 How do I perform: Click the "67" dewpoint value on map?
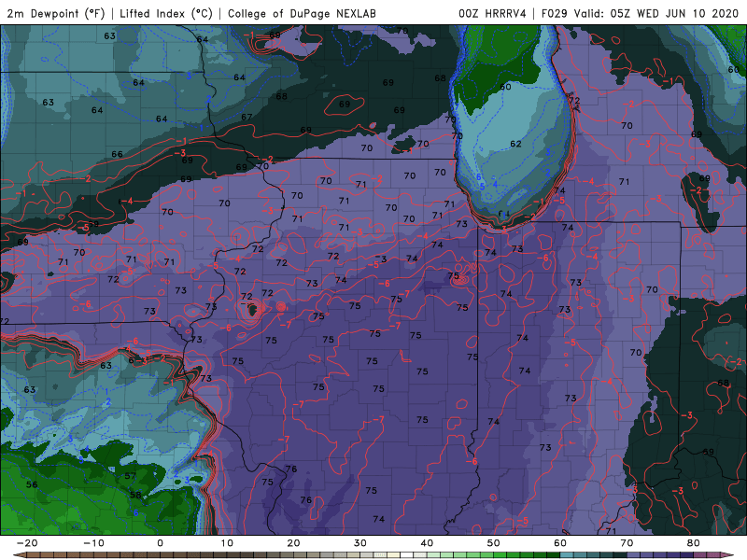click(247, 118)
